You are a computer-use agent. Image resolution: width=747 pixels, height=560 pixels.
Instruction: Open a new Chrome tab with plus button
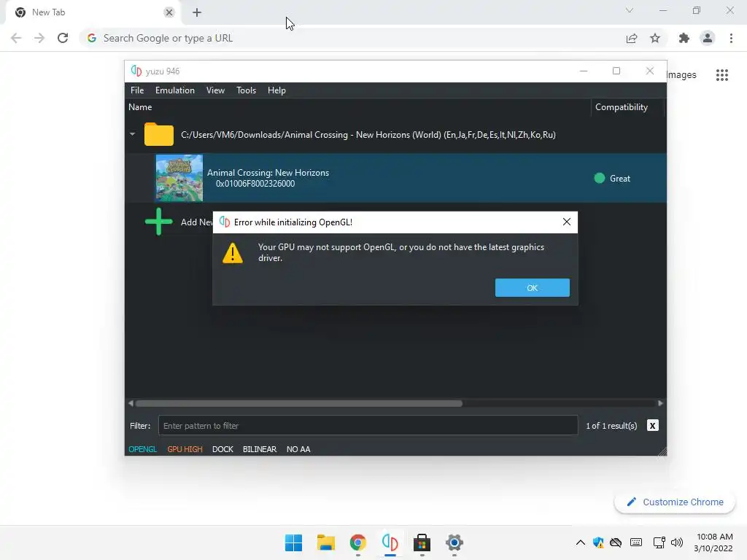pyautogui.click(x=197, y=12)
